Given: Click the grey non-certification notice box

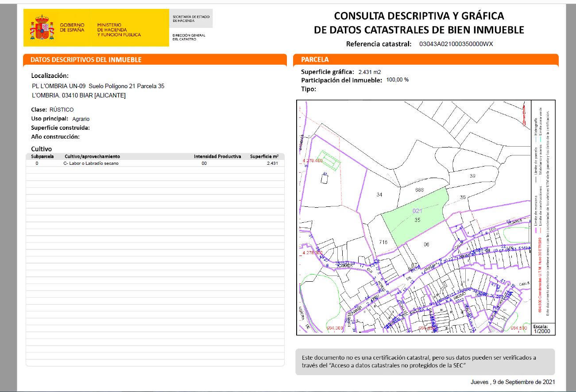Looking at the screenshot, I should pyautogui.click(x=425, y=361).
